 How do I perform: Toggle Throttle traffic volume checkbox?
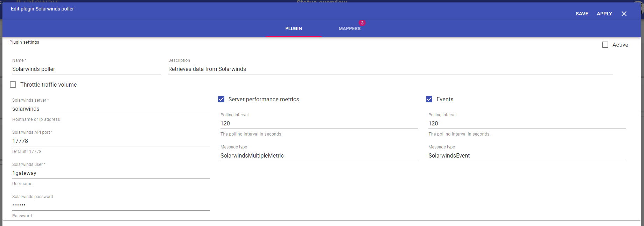(13, 85)
